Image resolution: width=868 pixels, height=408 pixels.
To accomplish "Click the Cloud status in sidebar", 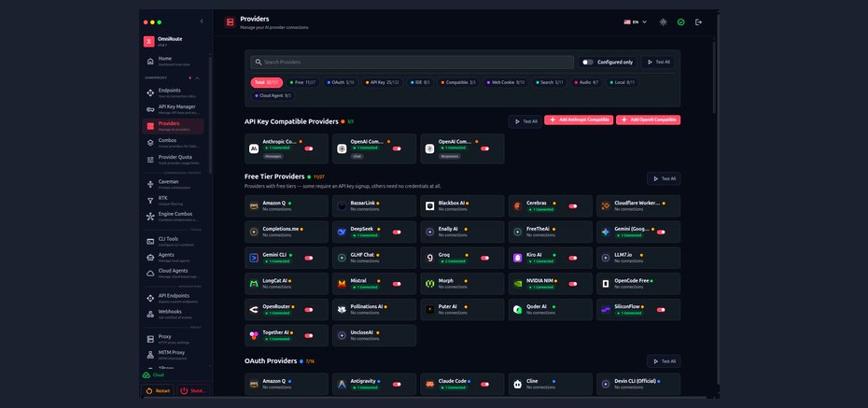I will pyautogui.click(x=153, y=374).
